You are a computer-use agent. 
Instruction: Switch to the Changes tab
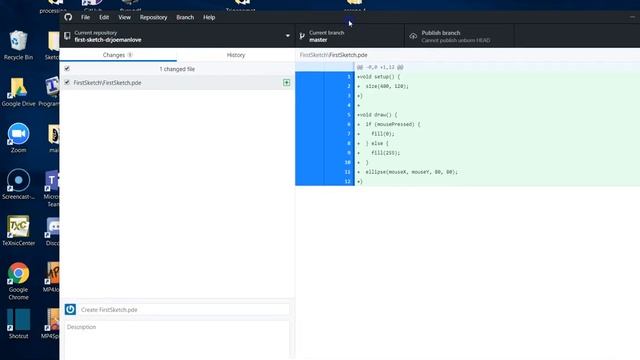[x=118, y=55]
